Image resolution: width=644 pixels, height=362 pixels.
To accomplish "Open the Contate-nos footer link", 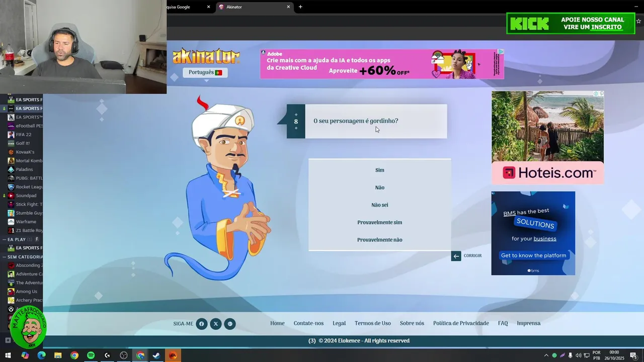I will (308, 324).
